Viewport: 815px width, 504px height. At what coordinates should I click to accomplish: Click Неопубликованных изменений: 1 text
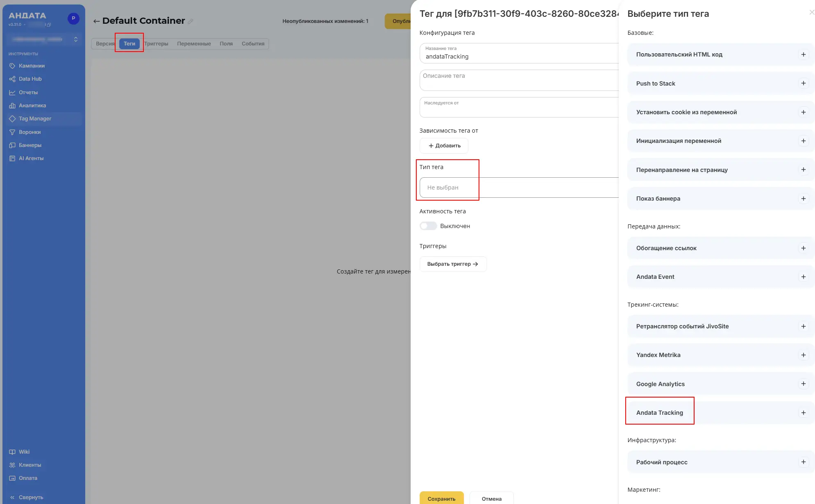click(325, 21)
